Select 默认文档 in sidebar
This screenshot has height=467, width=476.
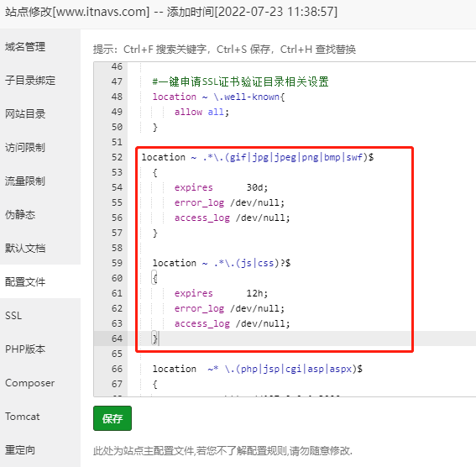coord(40,248)
